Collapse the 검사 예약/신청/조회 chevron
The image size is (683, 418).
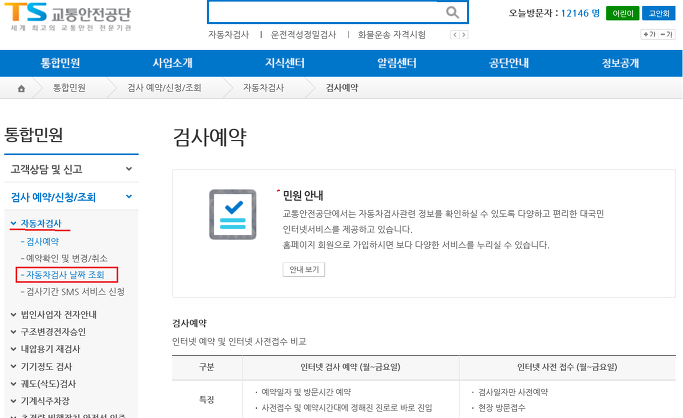[x=129, y=197]
